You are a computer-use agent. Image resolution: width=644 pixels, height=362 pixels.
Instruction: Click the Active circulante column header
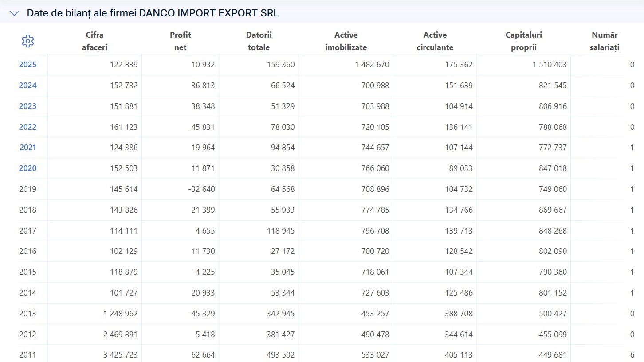435,41
